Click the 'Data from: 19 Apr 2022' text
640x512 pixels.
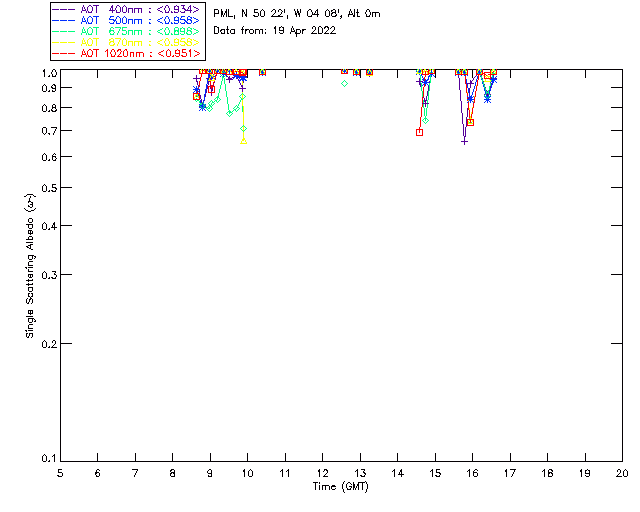[275, 31]
